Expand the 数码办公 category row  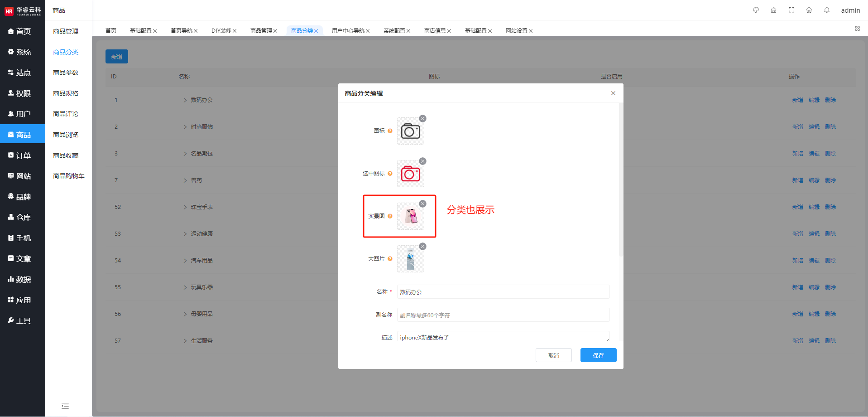coord(185,100)
